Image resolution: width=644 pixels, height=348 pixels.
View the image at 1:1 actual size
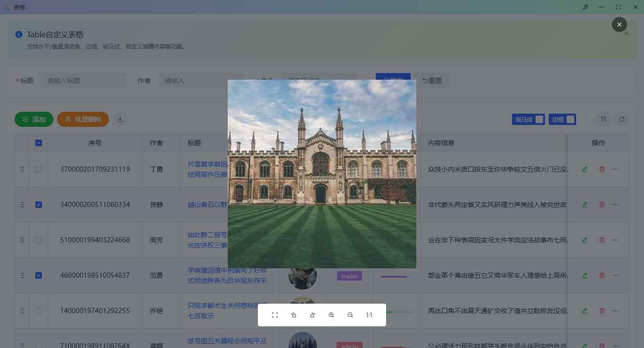pos(369,315)
